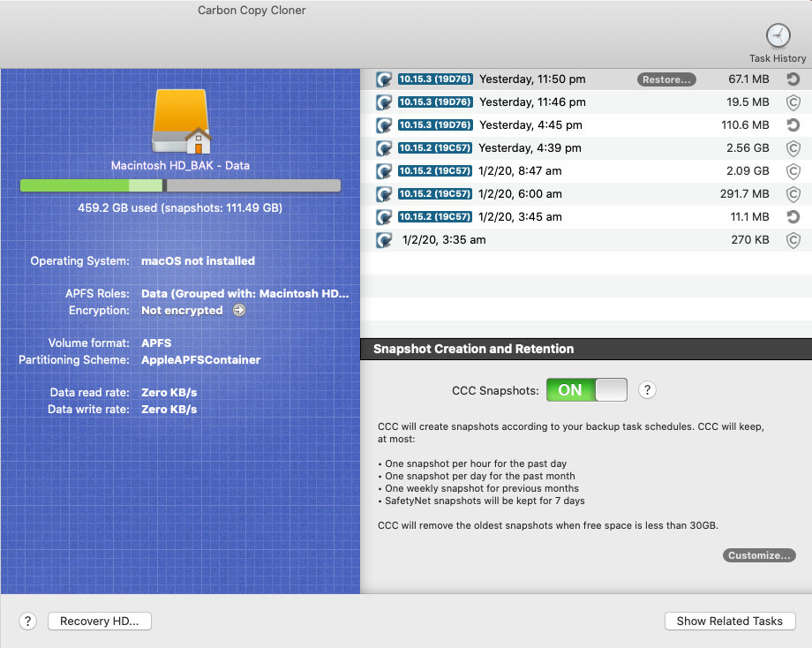Screen dimensions: 812x648
Task: Click the 459.2 GB used text
Action: point(180,207)
